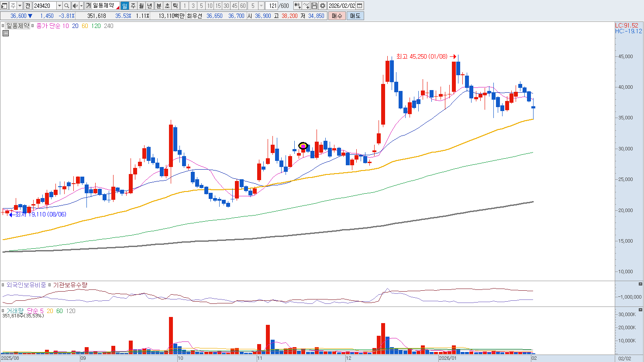Screen dimensions: 644x362
Task: Switch chart to 월 monthly period
Action: coord(141,6)
